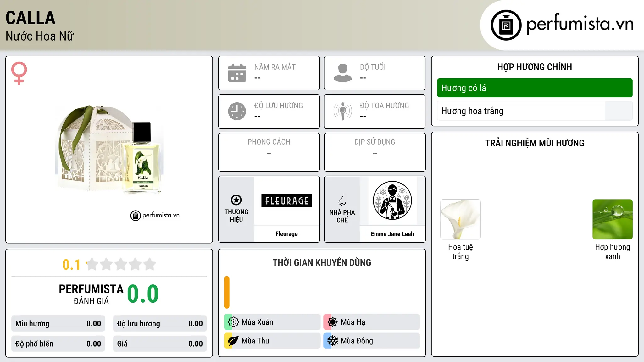
Task: Click the Trải nghiệm mùi hương heading
Action: tap(535, 143)
